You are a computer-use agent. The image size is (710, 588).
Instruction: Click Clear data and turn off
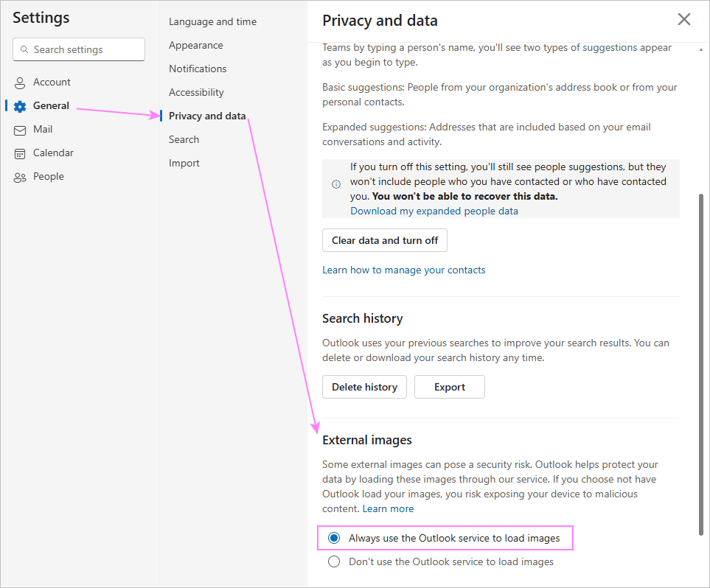click(x=384, y=240)
